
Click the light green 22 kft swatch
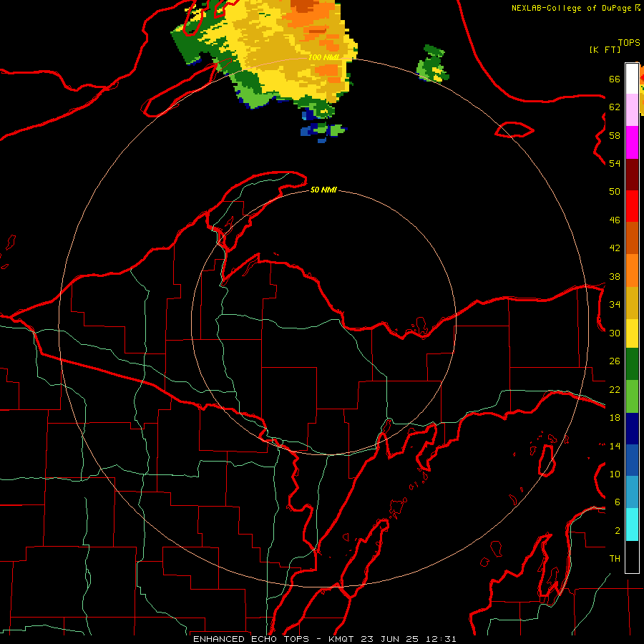(x=632, y=396)
